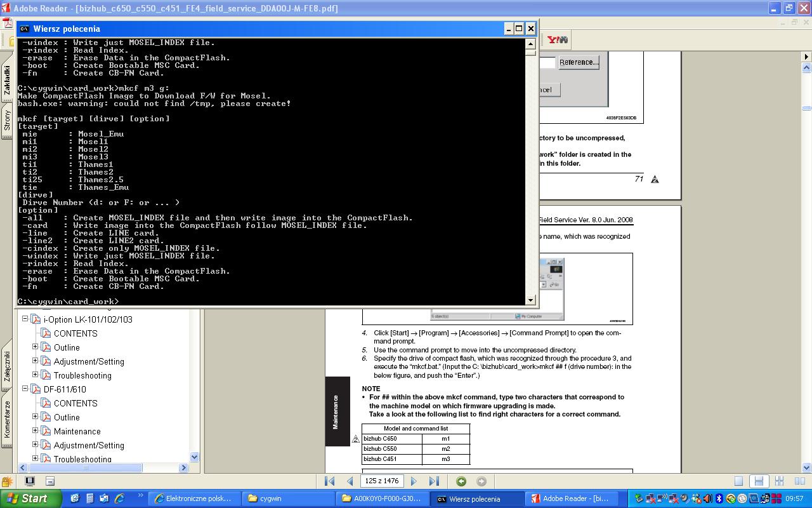Open the Komentarze side tab

click(x=7, y=419)
